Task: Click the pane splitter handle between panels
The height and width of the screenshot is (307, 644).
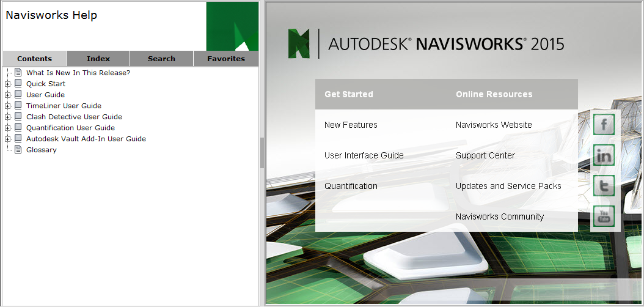Action: [262, 153]
